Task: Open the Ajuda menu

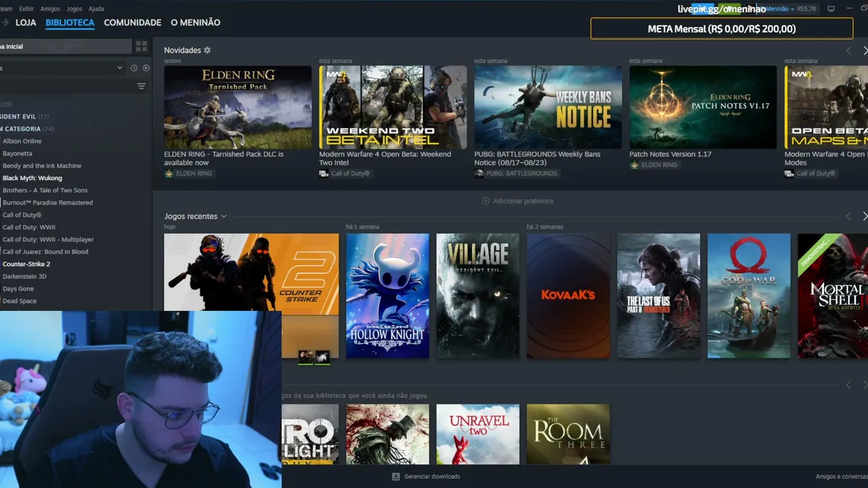Action: click(96, 9)
